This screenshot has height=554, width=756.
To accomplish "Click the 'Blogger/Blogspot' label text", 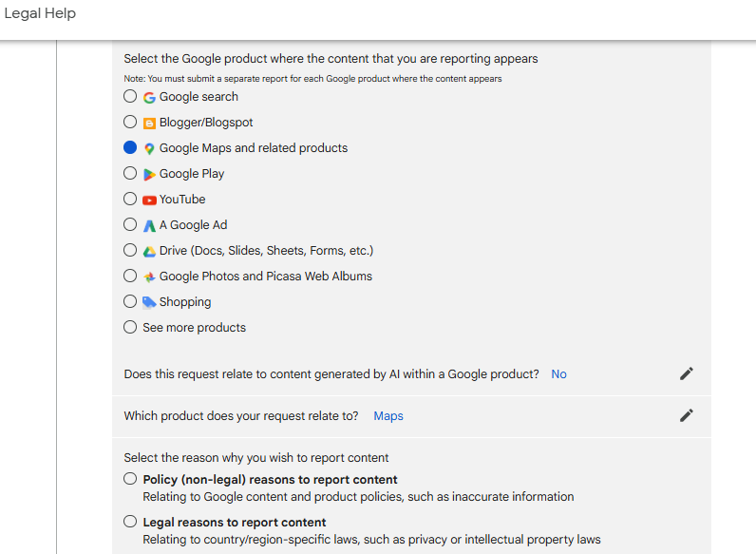I will (206, 122).
